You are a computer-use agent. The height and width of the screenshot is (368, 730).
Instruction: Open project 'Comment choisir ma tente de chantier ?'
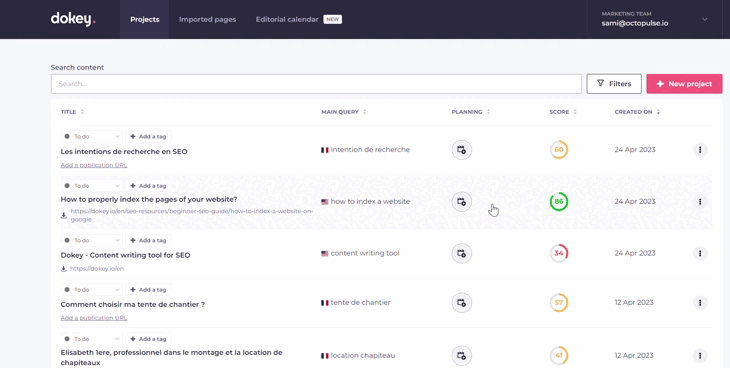tap(133, 305)
